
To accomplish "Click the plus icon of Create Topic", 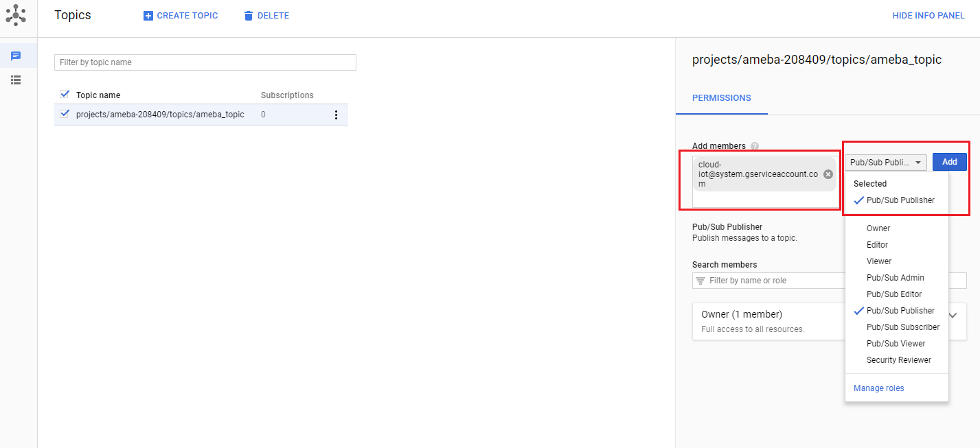I will point(148,16).
